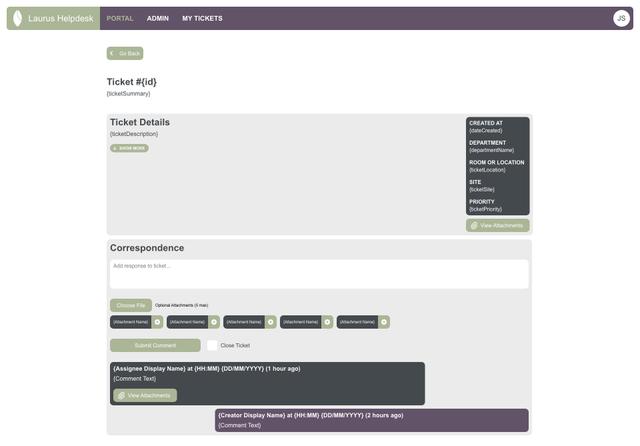
Task: Remove the fourth attachment via its circle icon
Action: (x=327, y=322)
